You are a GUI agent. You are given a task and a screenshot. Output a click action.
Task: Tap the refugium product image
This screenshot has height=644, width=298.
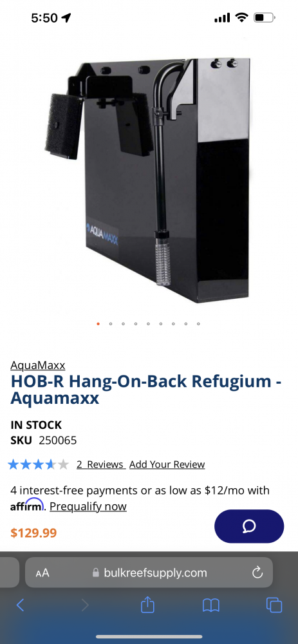click(147, 180)
